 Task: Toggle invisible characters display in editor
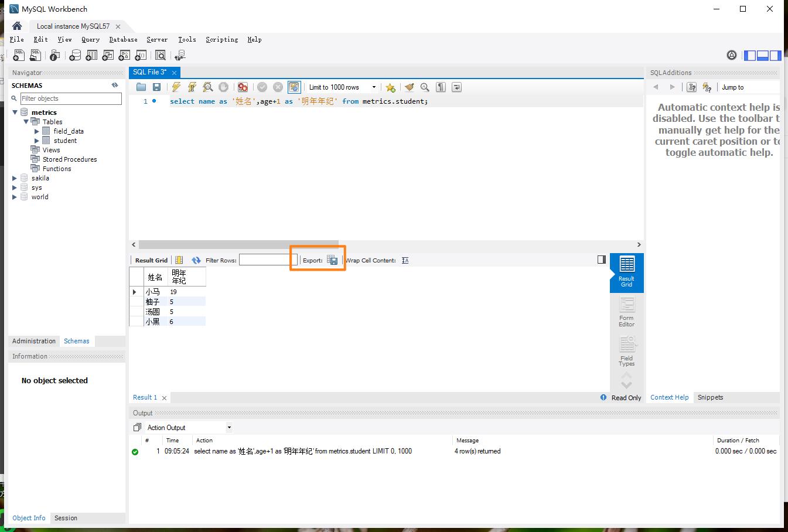click(441, 87)
